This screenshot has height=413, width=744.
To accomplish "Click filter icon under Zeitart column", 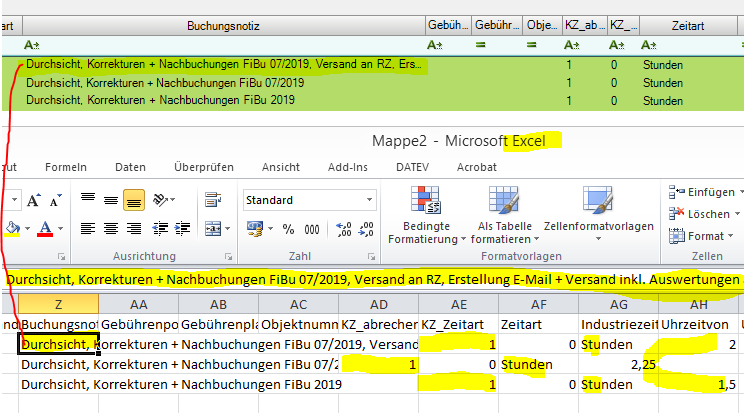I will click(x=649, y=45).
